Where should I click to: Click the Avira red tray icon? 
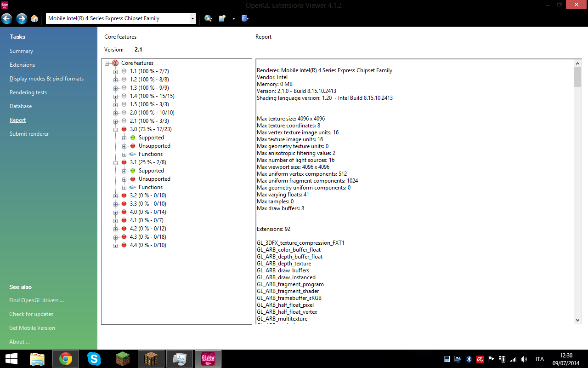coord(480,359)
